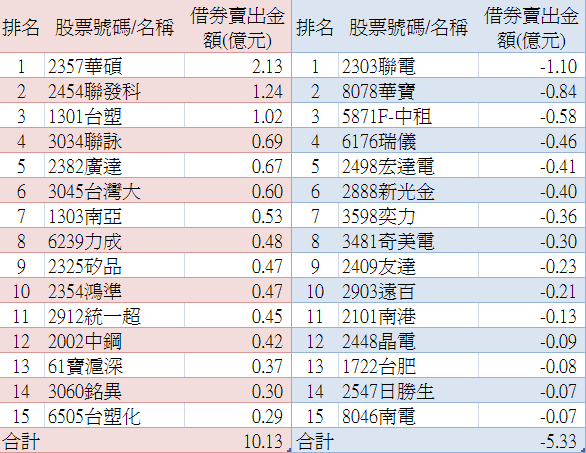
Task: Select the cell 2448晶電
Action: pyautogui.click(x=408, y=341)
